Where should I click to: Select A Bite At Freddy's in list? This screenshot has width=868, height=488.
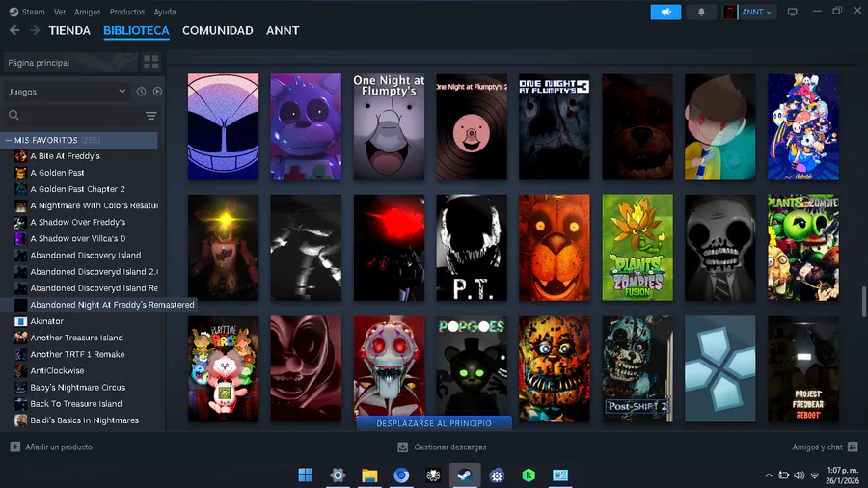[x=65, y=156]
